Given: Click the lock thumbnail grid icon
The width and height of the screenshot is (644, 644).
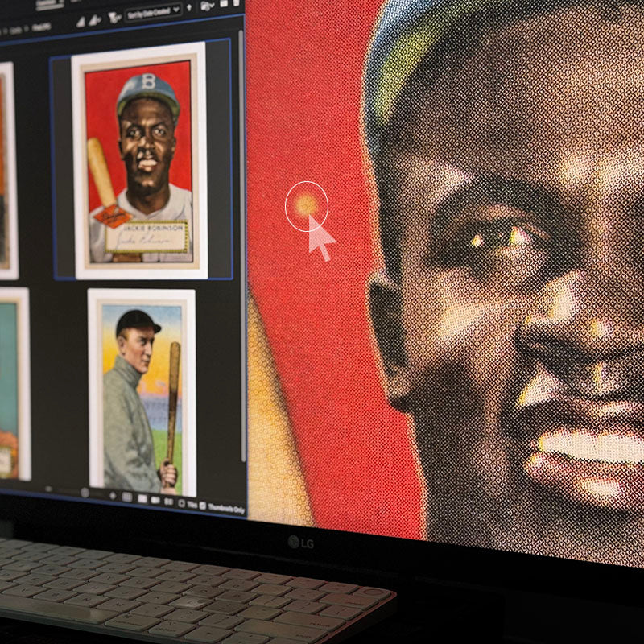Looking at the screenshot, I should (x=127, y=497).
